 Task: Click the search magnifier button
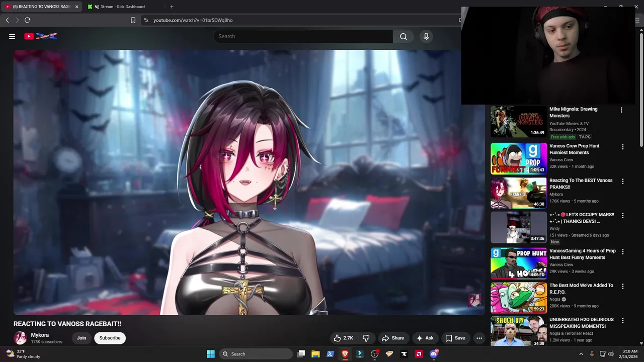pos(404,36)
